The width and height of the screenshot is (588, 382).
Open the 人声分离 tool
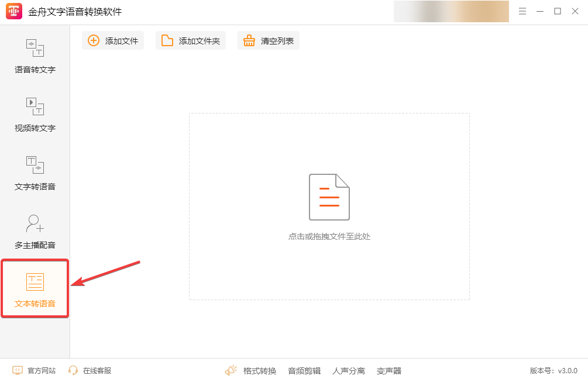(348, 371)
